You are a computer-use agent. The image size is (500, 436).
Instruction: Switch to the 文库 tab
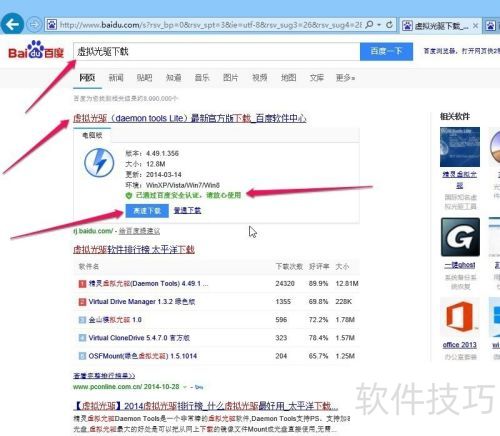pos(317,78)
